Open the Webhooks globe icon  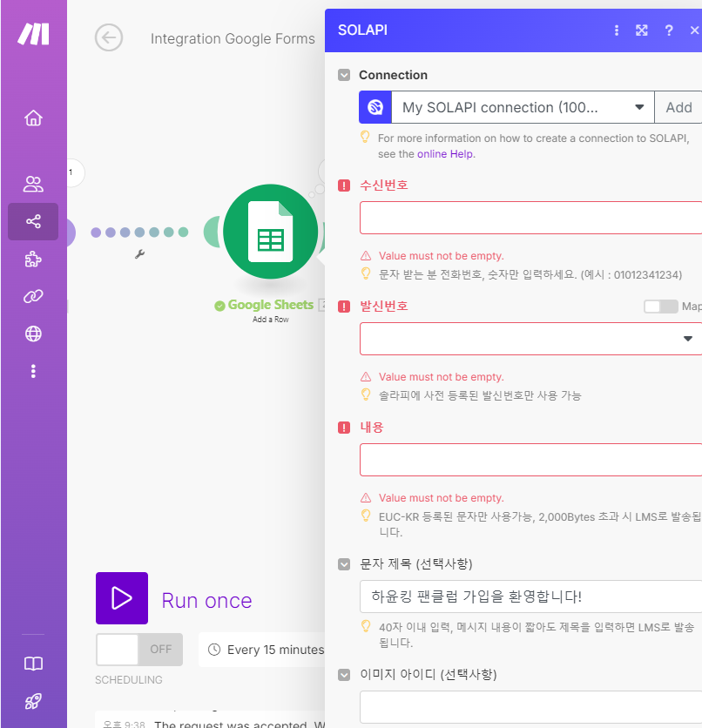click(x=33, y=334)
